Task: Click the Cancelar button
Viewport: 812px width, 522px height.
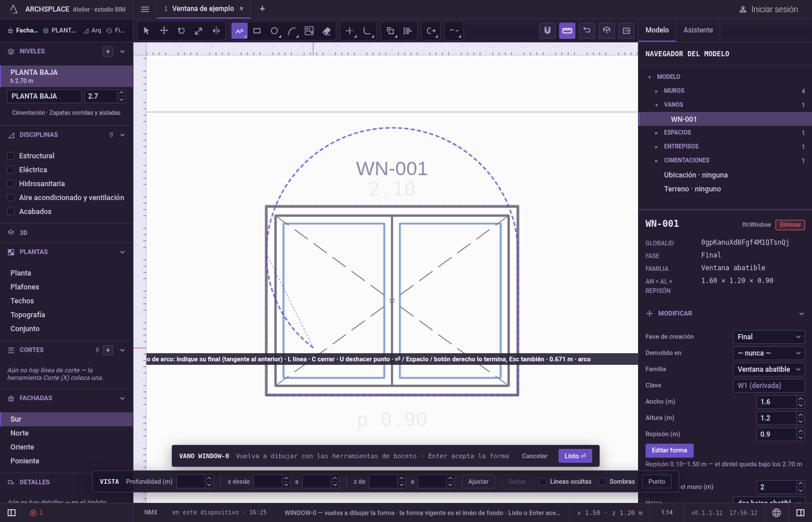Action: click(x=535, y=456)
